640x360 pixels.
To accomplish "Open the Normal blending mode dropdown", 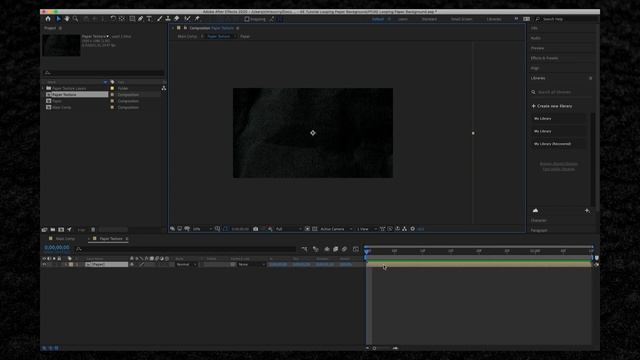I will click(x=187, y=264).
